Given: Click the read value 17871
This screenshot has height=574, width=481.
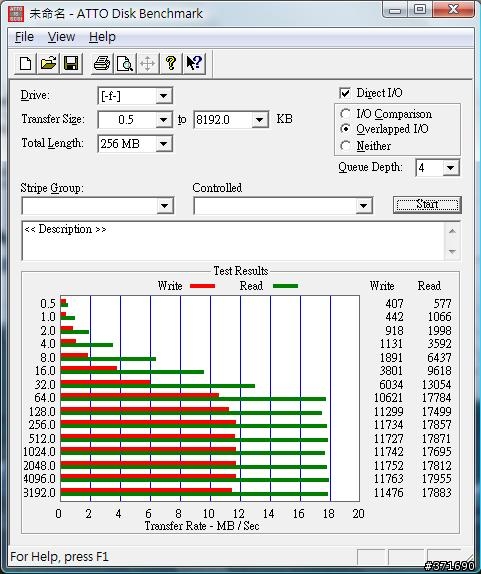Looking at the screenshot, I should coord(436,439).
